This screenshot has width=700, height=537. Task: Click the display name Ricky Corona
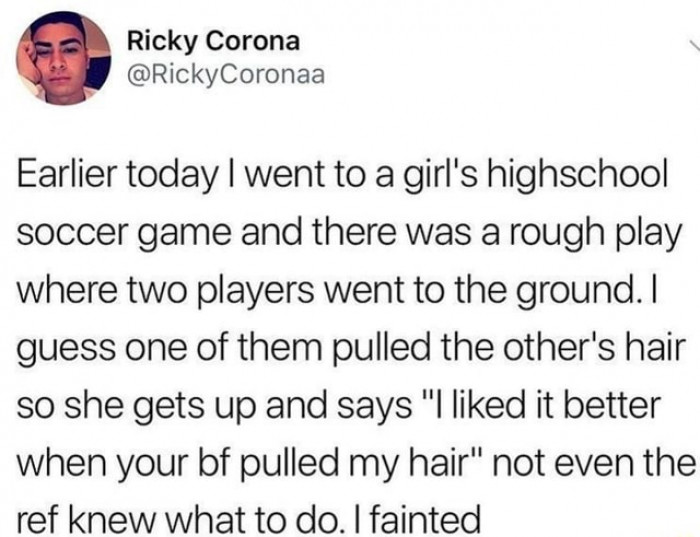(213, 41)
